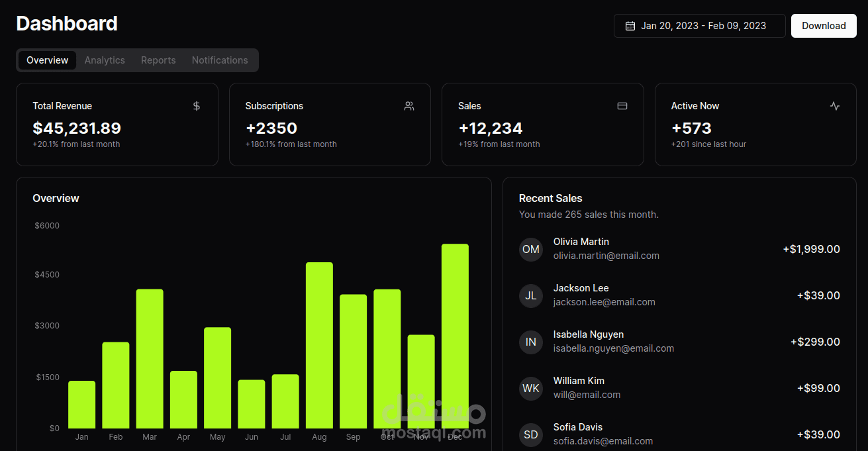Image resolution: width=868 pixels, height=451 pixels.
Task: Click the name Olivia Martin
Action: [581, 242]
